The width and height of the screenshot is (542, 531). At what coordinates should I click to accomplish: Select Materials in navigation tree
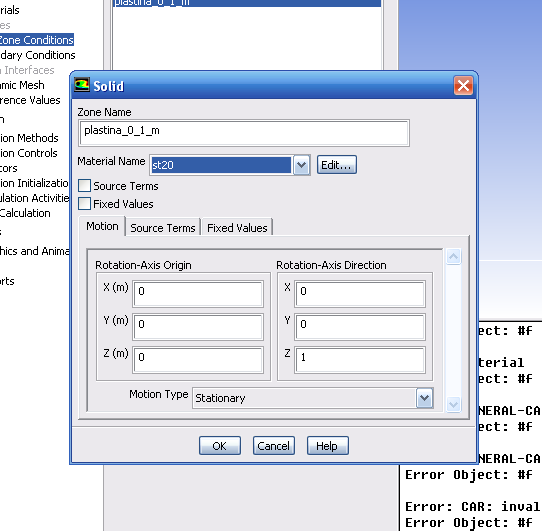10,10
